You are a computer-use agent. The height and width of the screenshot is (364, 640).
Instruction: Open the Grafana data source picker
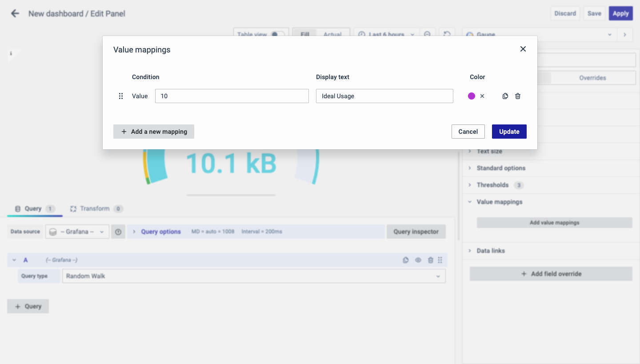pyautogui.click(x=77, y=232)
